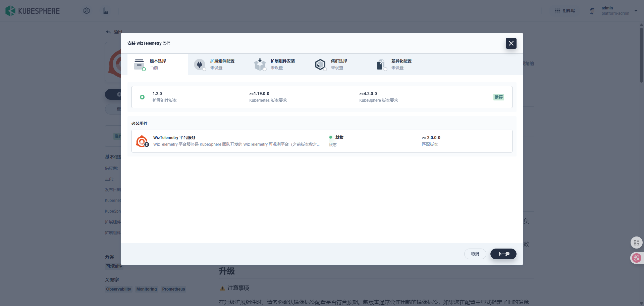The image size is (644, 306).
Task: Expand the admin account dropdown arrow
Action: click(x=636, y=11)
